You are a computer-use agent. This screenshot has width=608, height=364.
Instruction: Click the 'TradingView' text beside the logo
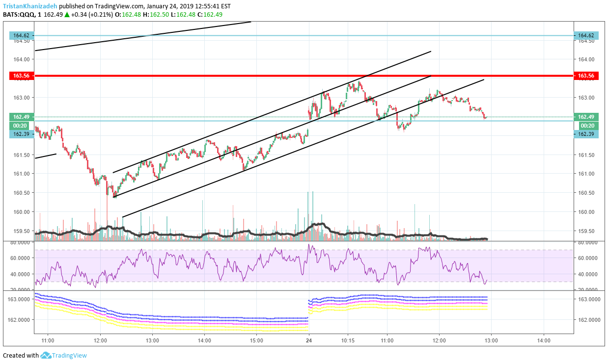click(x=69, y=356)
